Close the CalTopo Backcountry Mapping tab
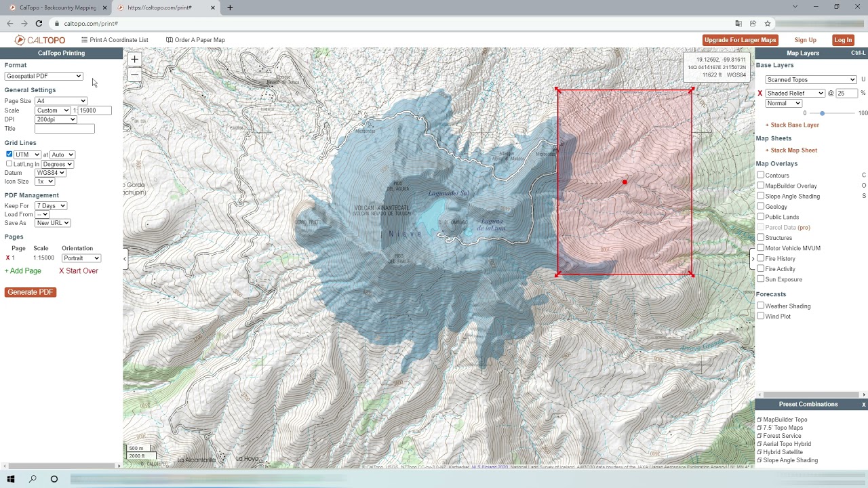This screenshot has width=868, height=488. click(104, 7)
